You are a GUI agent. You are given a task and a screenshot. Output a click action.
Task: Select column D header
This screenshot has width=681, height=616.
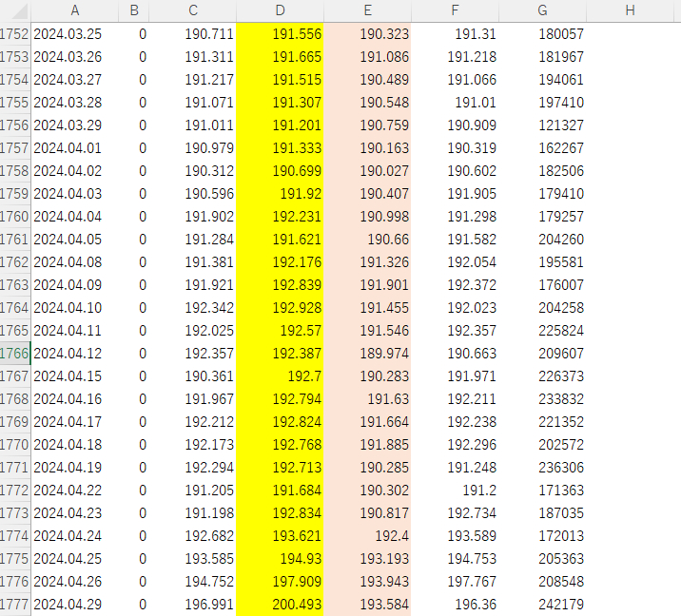(x=281, y=10)
